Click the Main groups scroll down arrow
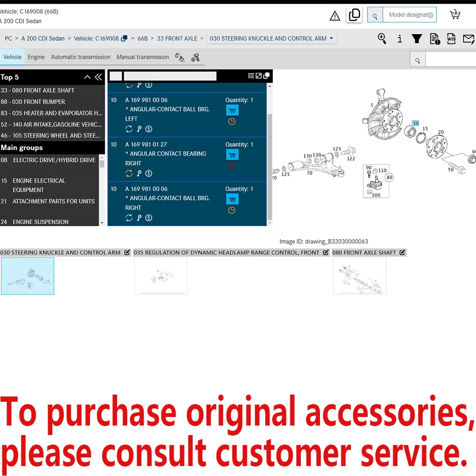Screen dimensions: 476x476 click(102, 222)
